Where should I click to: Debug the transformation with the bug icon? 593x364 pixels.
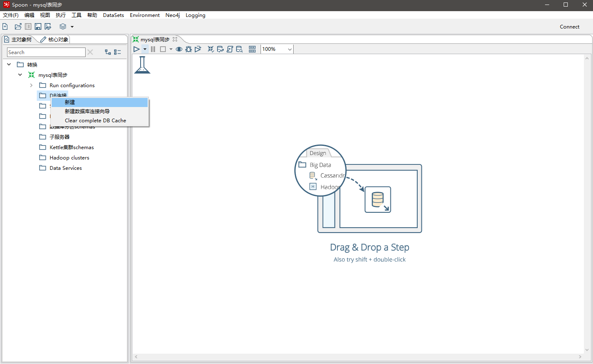click(x=189, y=49)
